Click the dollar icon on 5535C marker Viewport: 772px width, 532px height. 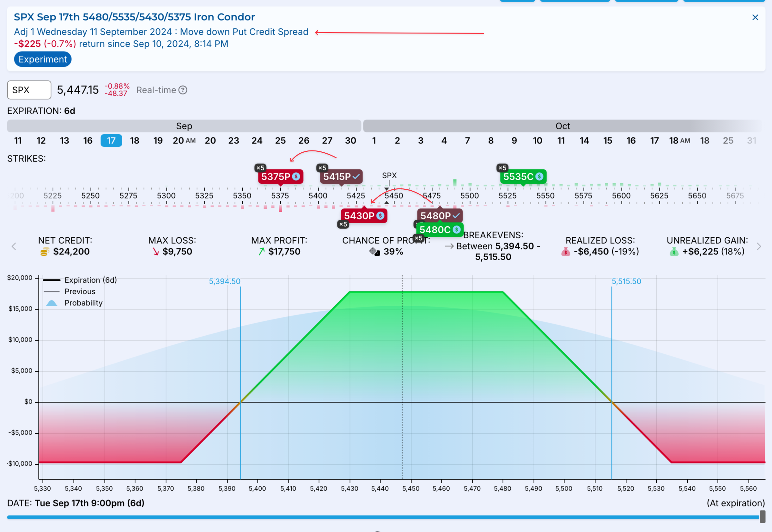539,177
